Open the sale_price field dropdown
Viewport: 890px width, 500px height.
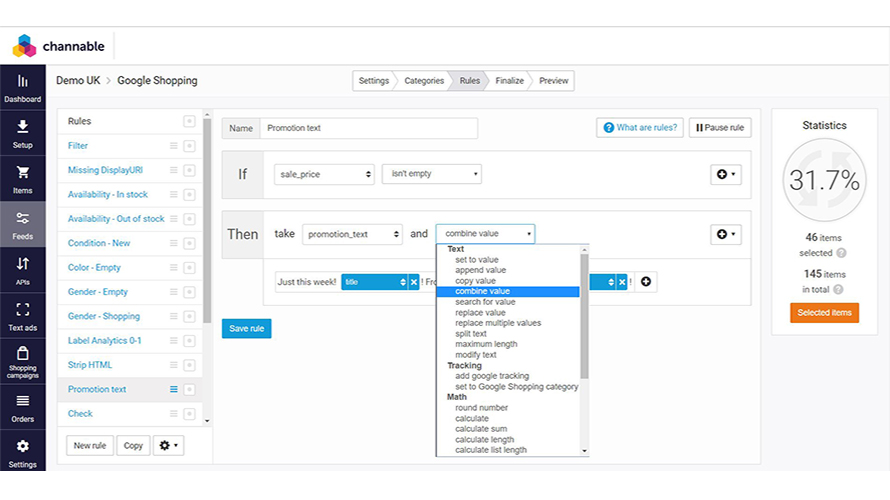point(324,174)
